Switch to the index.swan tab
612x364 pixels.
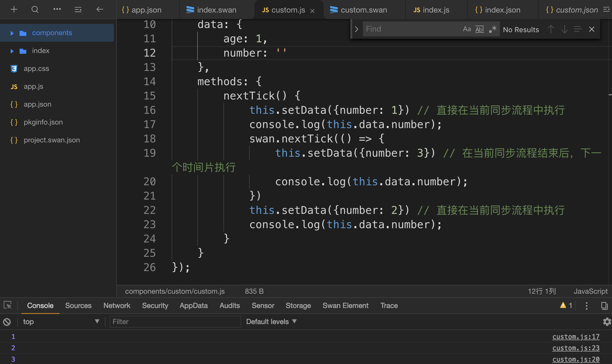pyautogui.click(x=216, y=10)
